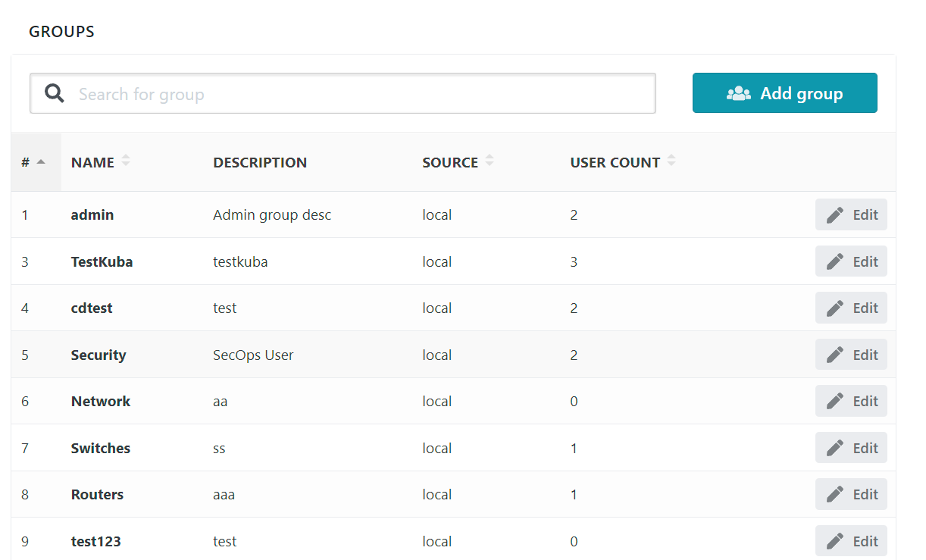The image size is (926, 560).
Task: Click the people icon in Add group button
Action: (x=739, y=92)
